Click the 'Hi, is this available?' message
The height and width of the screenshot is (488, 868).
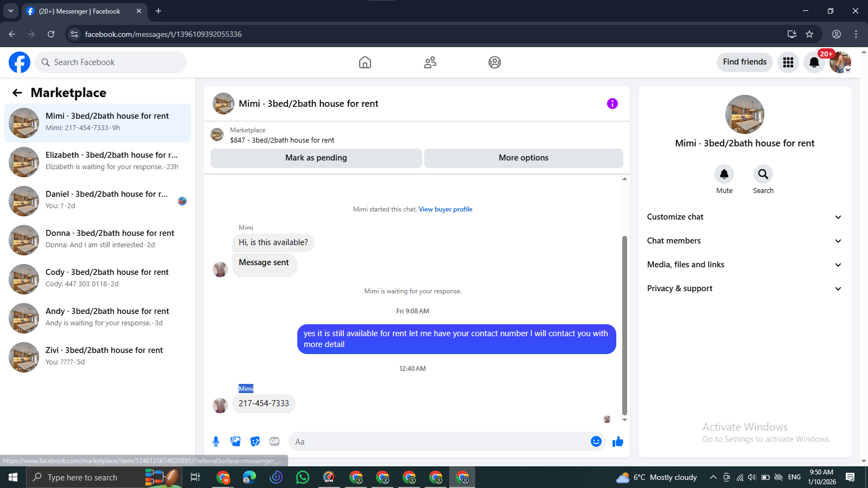click(x=273, y=242)
